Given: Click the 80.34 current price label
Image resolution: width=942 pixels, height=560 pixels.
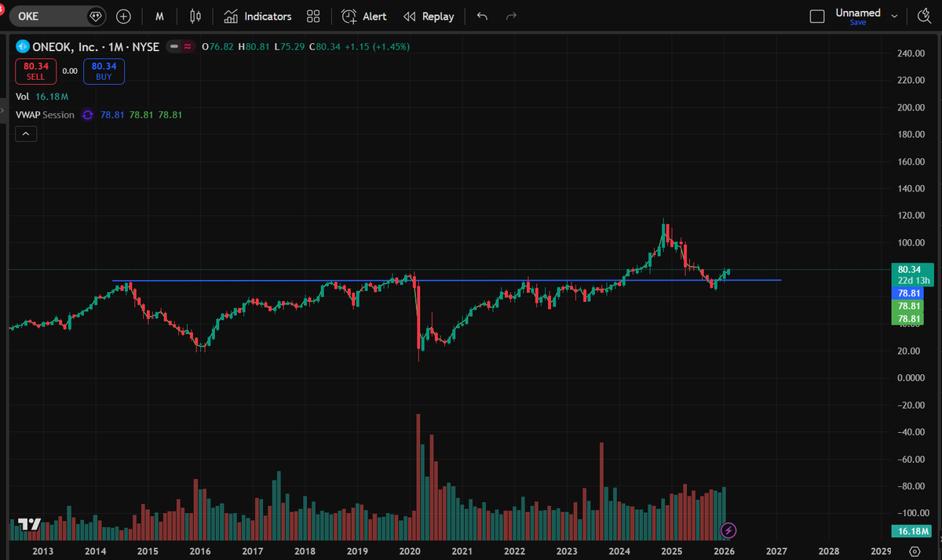Looking at the screenshot, I should pyautogui.click(x=910, y=269).
